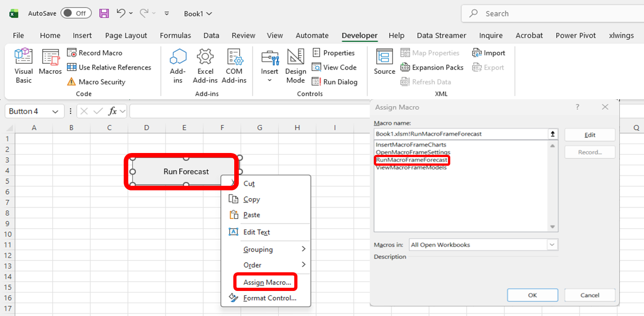The image size is (644, 316).
Task: Click the formula bar input field
Action: [249, 111]
